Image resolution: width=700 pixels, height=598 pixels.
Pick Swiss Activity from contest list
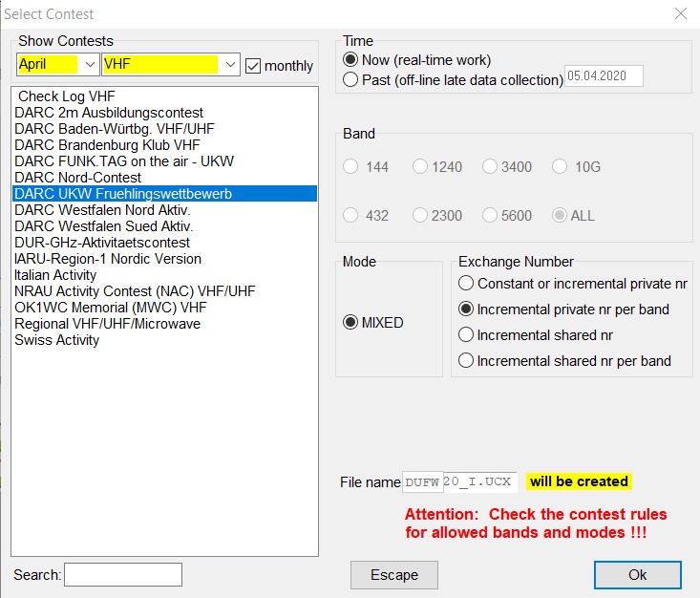point(56,340)
